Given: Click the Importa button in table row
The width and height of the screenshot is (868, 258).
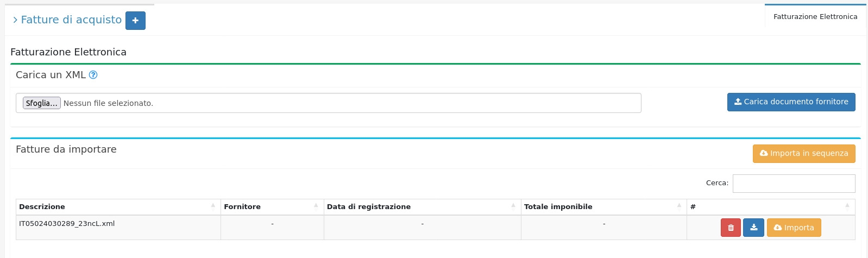Looking at the screenshot, I should click(x=794, y=228).
